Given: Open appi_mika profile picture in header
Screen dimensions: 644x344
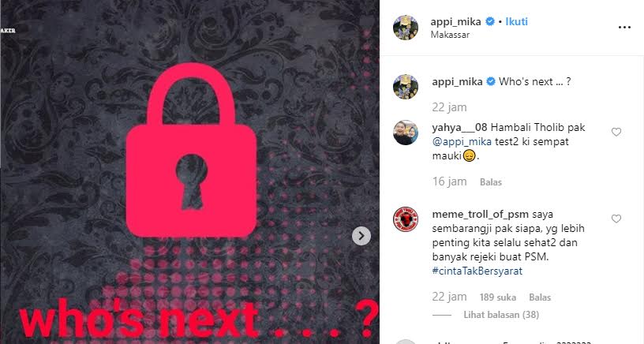Looking at the screenshot, I should [x=406, y=28].
